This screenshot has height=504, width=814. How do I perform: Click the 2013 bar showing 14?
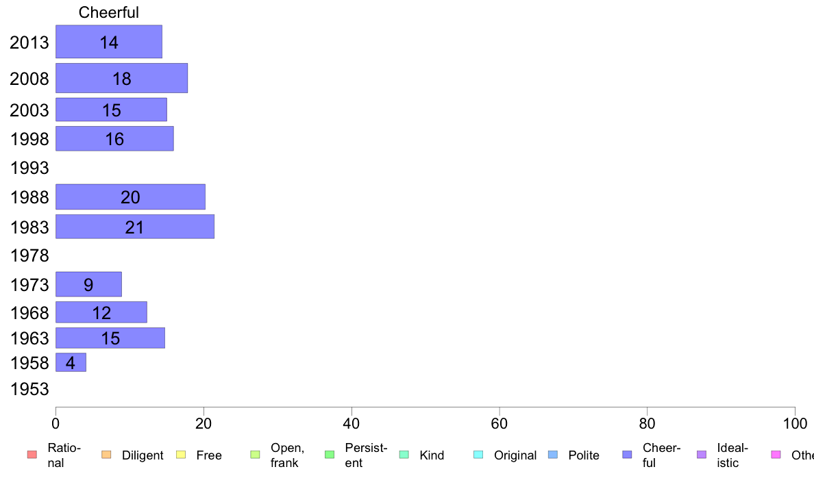tap(108, 42)
